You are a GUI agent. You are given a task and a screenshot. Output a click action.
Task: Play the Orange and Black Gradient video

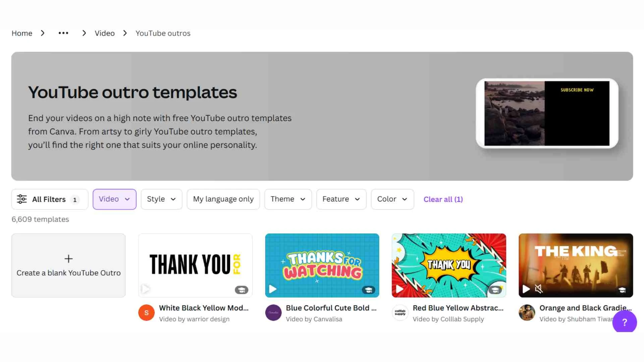click(526, 289)
